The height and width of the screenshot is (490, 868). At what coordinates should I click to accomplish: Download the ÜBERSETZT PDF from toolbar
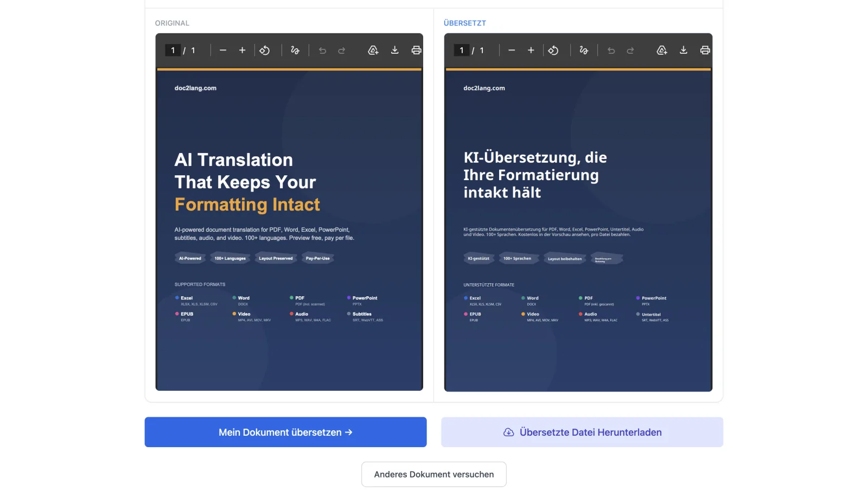click(x=684, y=50)
